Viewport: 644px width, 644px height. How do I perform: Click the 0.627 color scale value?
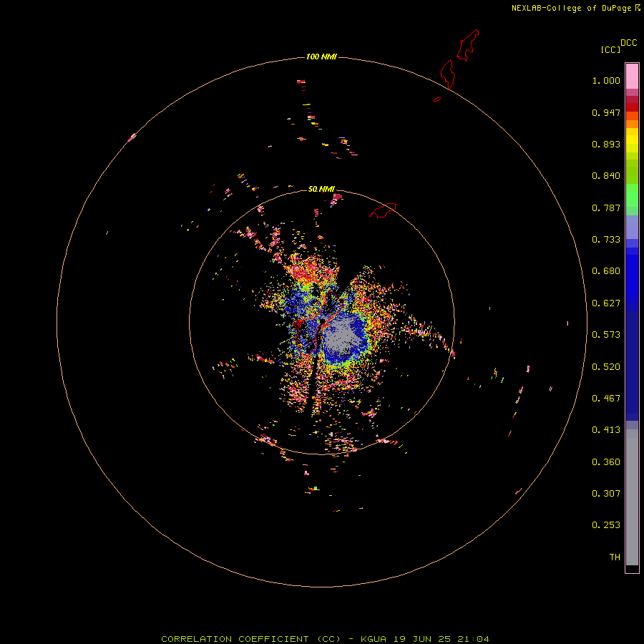606,303
